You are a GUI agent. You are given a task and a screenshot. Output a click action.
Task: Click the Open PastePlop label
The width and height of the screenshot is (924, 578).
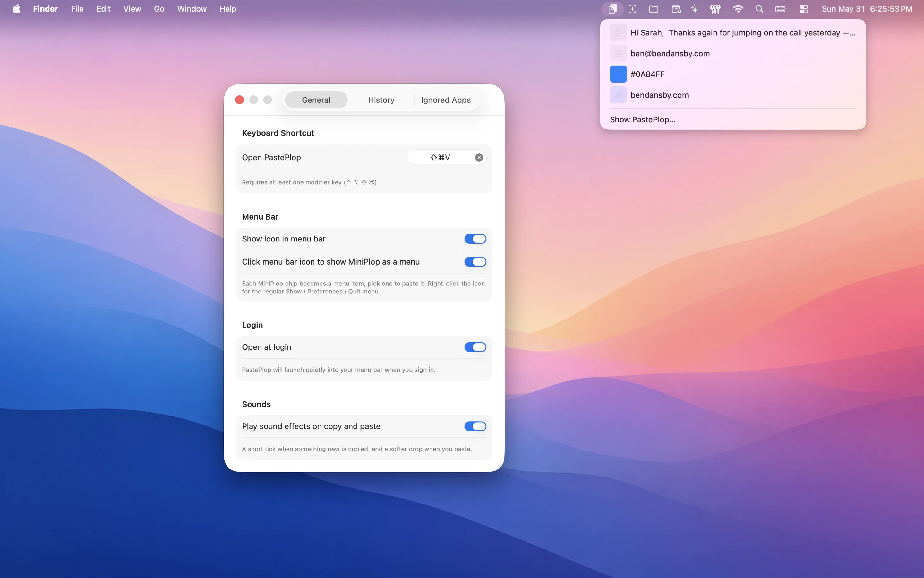(271, 157)
